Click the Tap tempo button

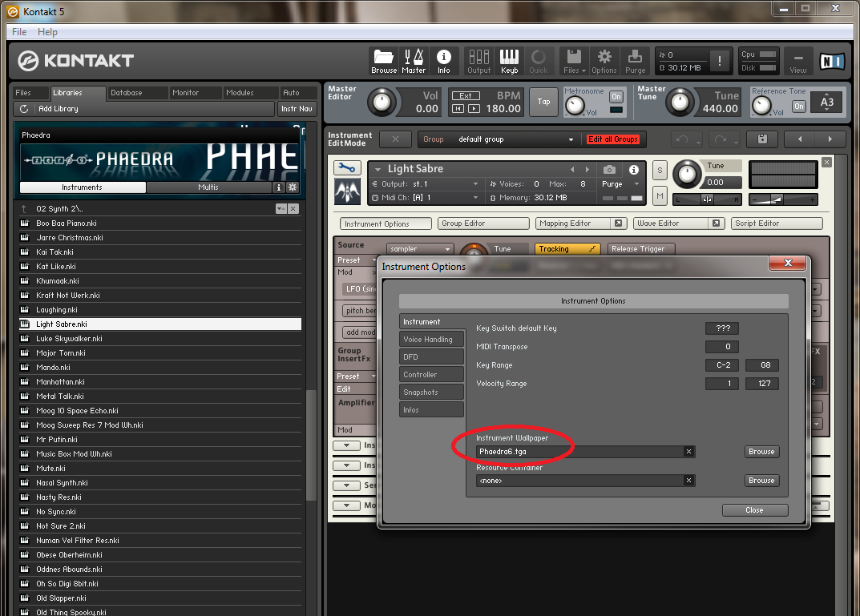(543, 102)
